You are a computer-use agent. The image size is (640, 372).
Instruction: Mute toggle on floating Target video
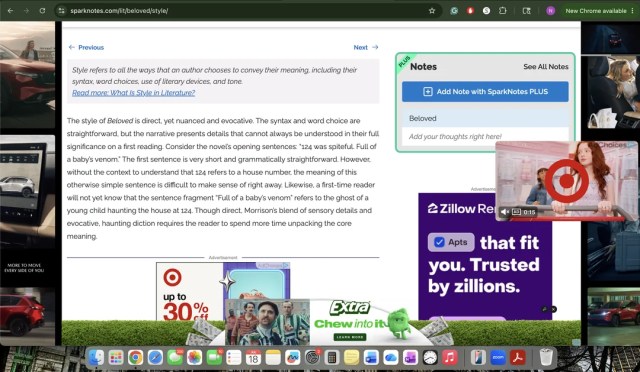[x=505, y=212]
